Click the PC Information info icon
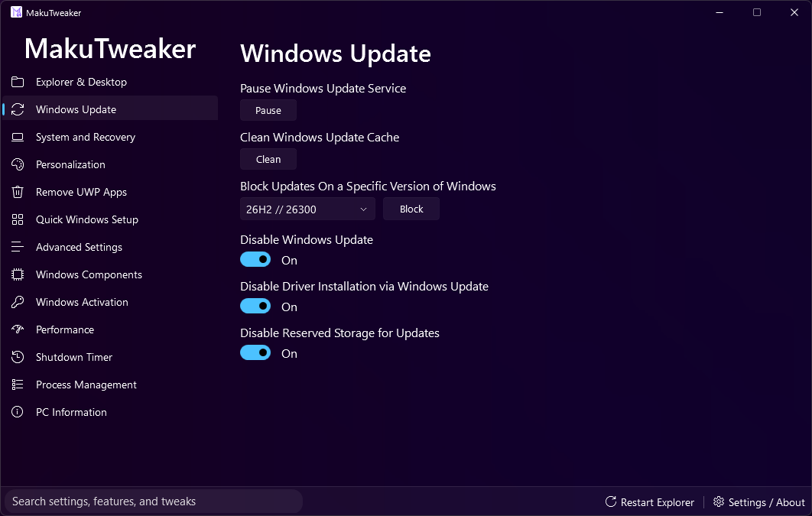Image resolution: width=812 pixels, height=516 pixels. 18,412
